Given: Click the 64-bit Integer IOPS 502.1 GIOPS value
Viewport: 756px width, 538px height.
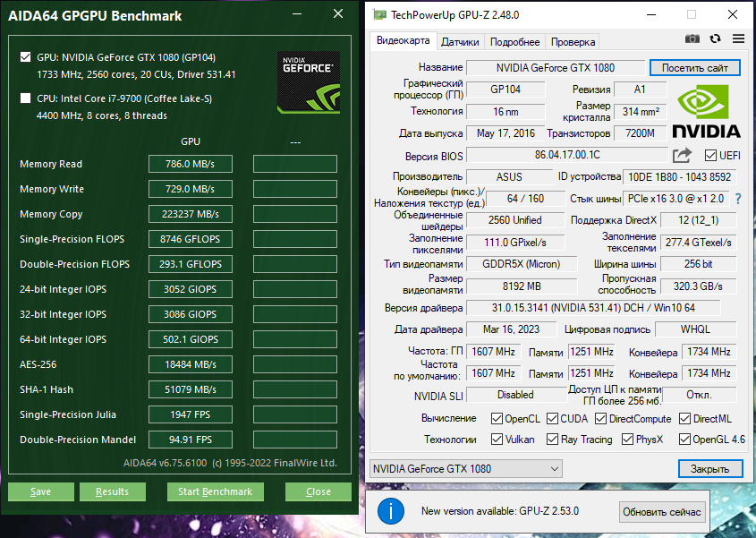Looking at the screenshot, I should (190, 339).
